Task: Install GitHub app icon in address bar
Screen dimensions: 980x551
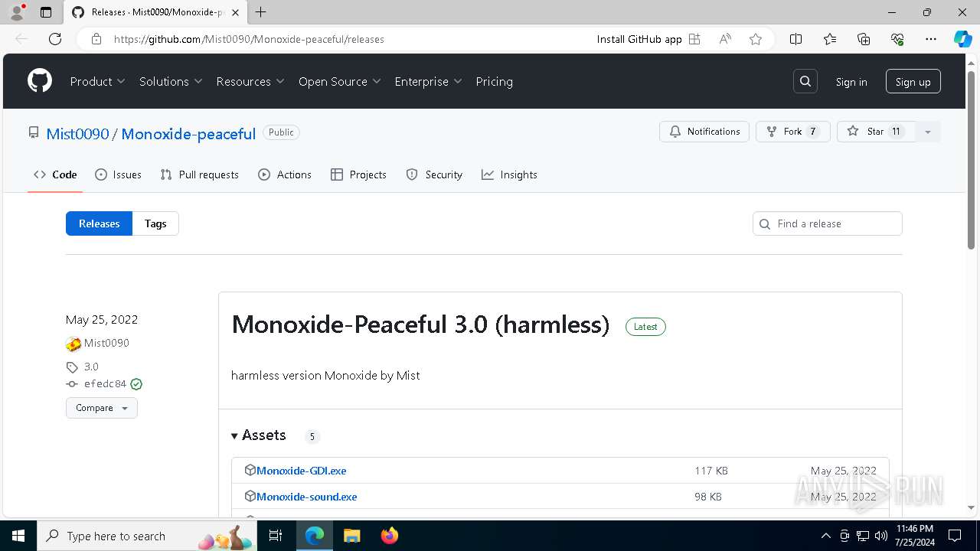Action: (x=694, y=39)
